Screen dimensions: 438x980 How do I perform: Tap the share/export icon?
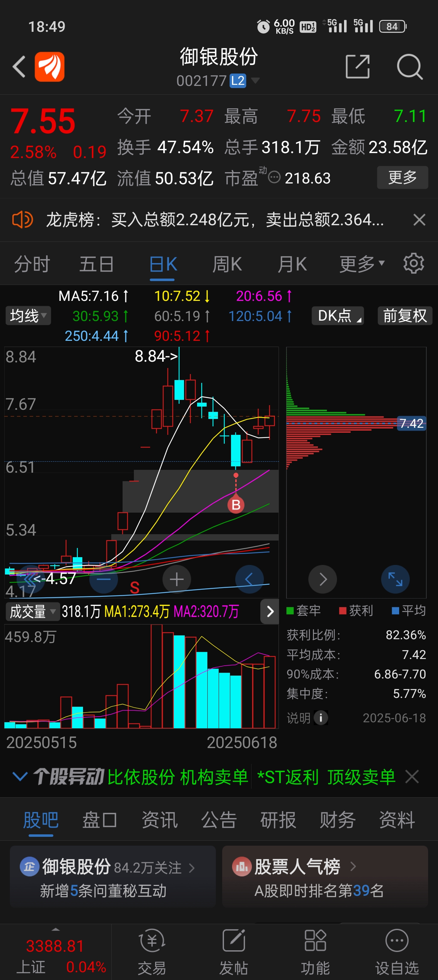click(357, 66)
